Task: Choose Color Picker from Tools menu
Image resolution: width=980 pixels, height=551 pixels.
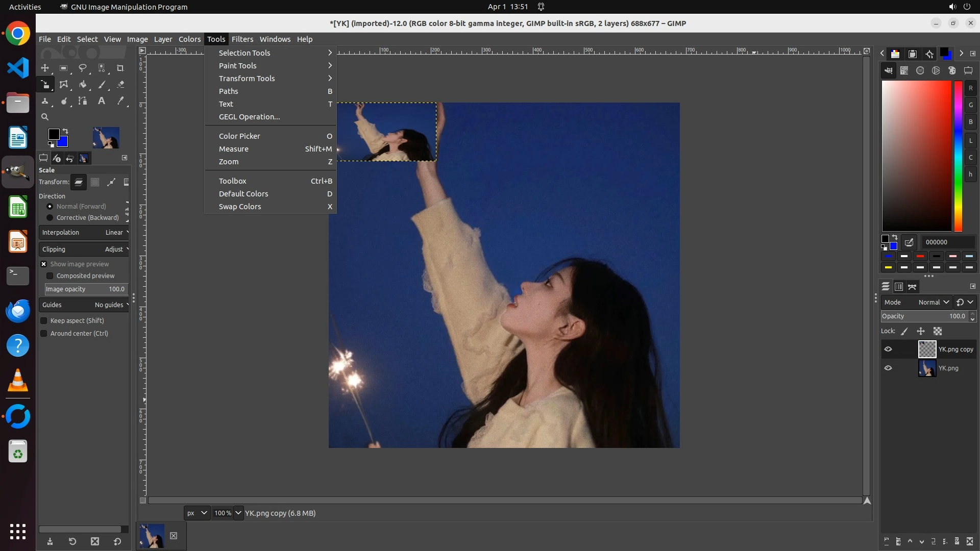Action: coord(239,136)
